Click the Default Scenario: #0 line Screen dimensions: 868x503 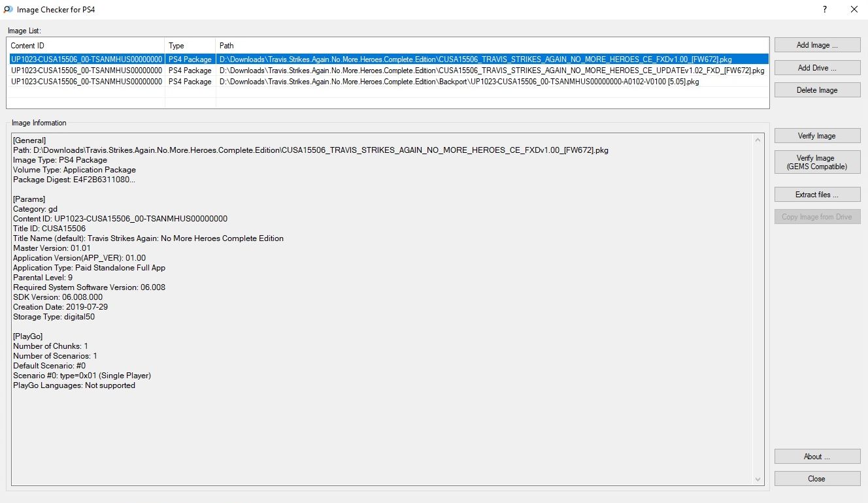click(x=49, y=366)
